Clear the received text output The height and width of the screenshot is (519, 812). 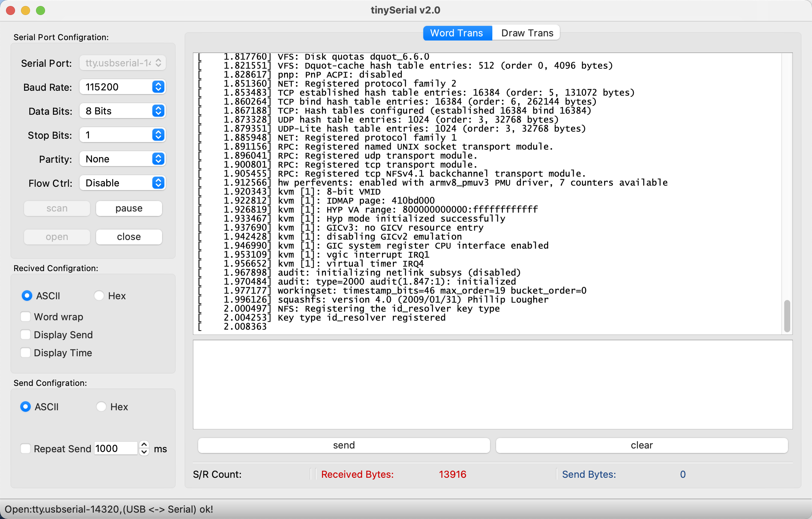click(641, 445)
